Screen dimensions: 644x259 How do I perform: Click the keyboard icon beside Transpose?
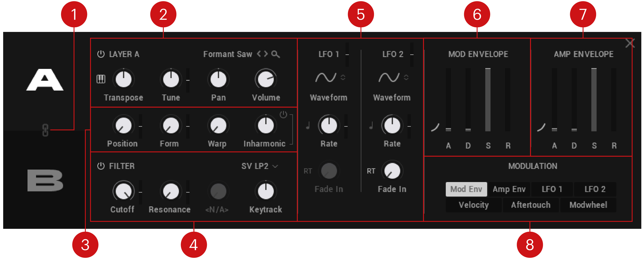(101, 79)
